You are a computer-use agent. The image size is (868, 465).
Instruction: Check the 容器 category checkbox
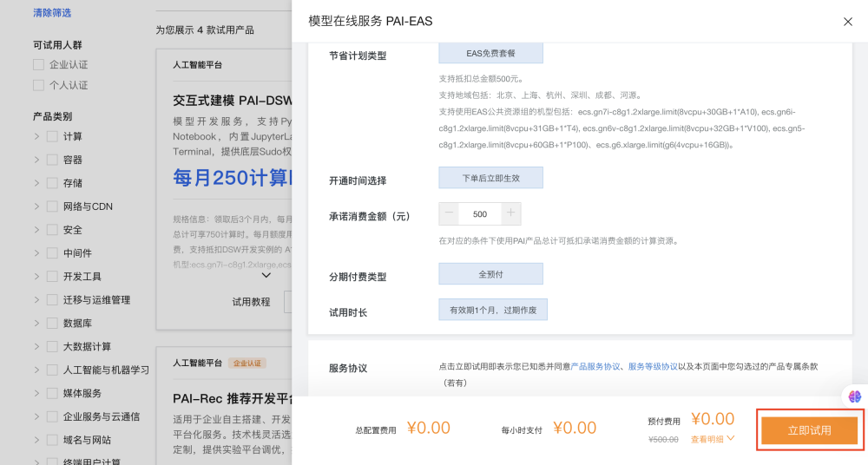coord(52,160)
